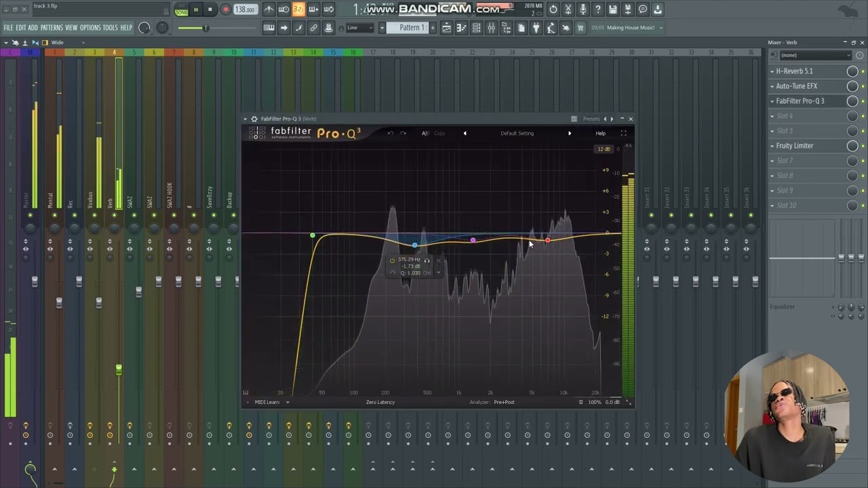868x488 pixels.
Task: Select the Auto-Tune EFX effect slot
Action: [796, 86]
